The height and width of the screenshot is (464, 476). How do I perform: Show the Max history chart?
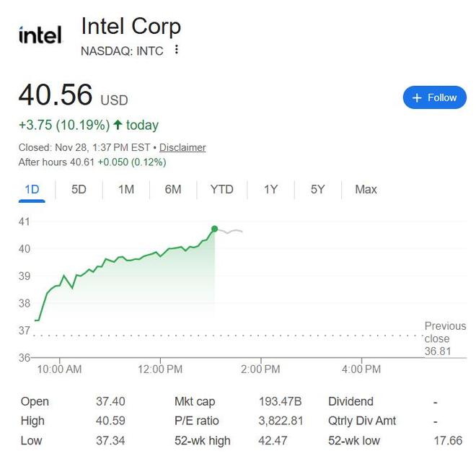point(366,189)
